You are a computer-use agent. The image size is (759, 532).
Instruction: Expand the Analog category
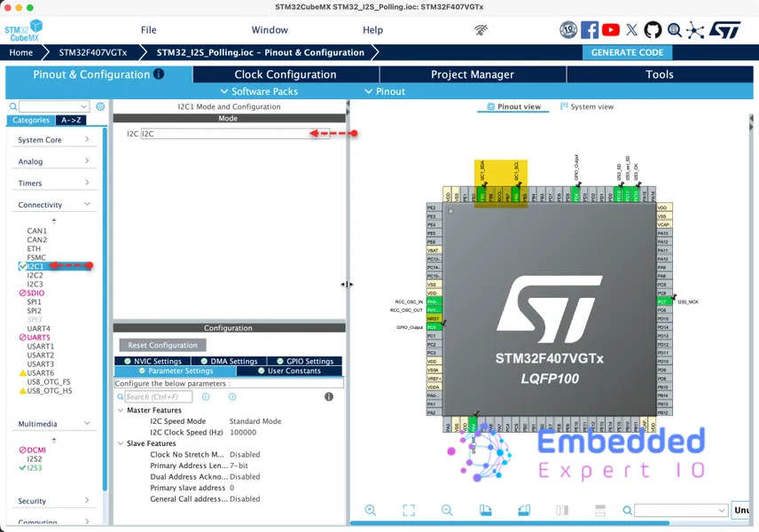(x=54, y=161)
